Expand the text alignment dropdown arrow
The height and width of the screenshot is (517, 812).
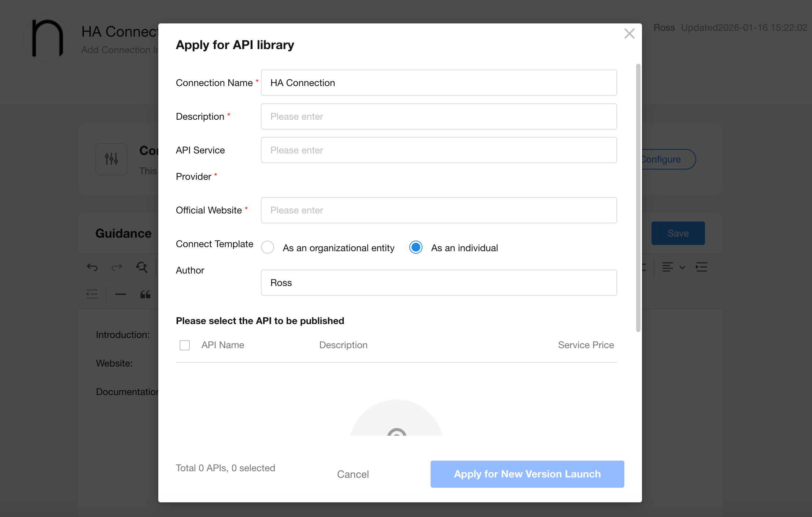coord(682,268)
